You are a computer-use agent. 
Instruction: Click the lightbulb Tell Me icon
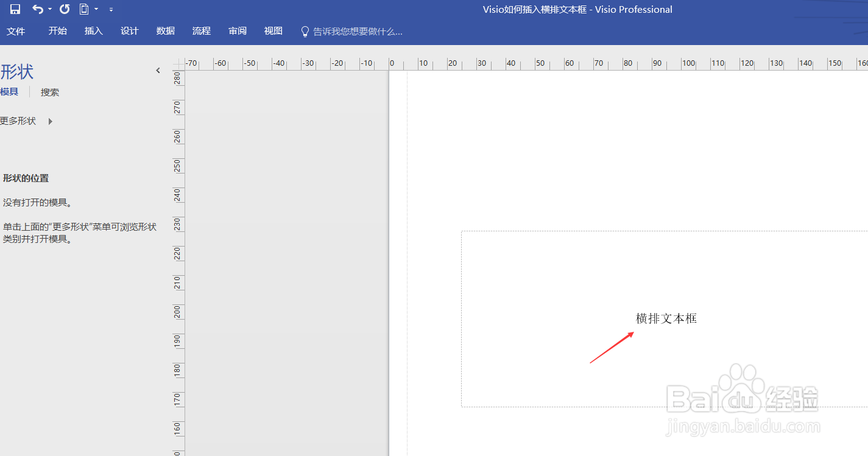click(306, 32)
